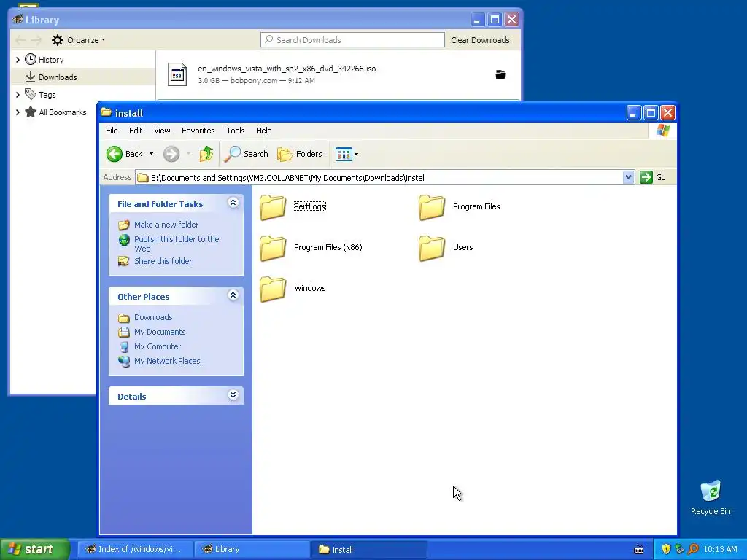Image resolution: width=747 pixels, height=560 pixels.
Task: Toggle the Folders pane button
Action: point(300,154)
